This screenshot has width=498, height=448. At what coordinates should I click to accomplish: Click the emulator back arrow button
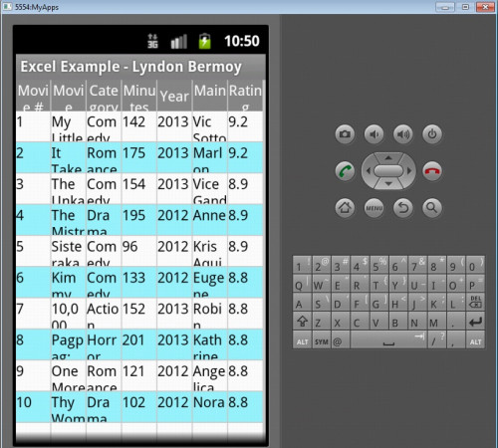(x=403, y=208)
